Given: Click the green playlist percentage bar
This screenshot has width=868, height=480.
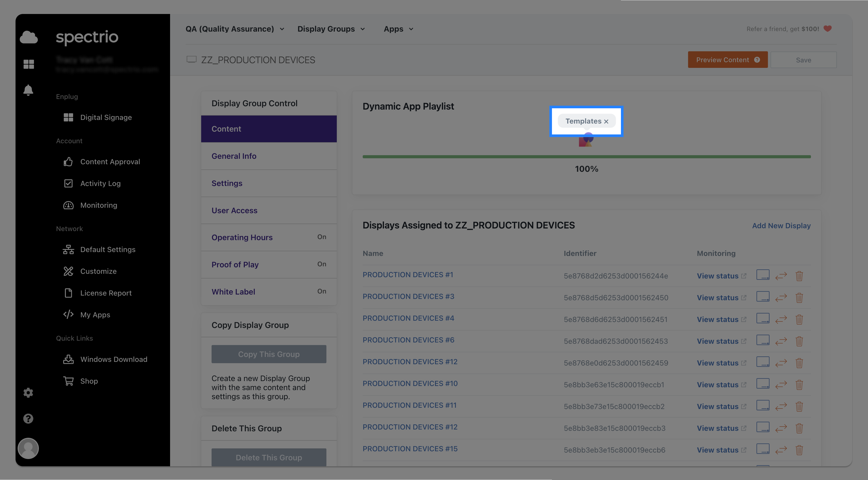Looking at the screenshot, I should (587, 157).
